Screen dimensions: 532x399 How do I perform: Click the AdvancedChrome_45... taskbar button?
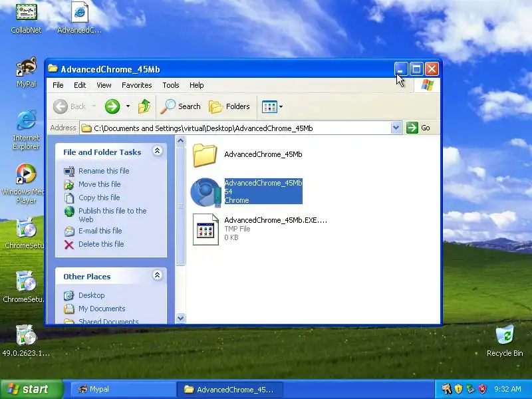point(229,389)
